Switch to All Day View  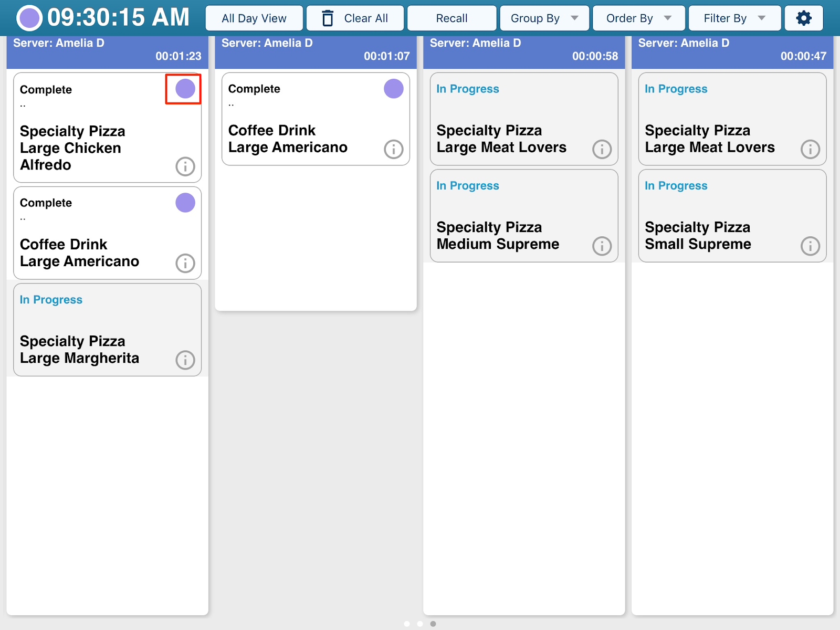click(254, 18)
